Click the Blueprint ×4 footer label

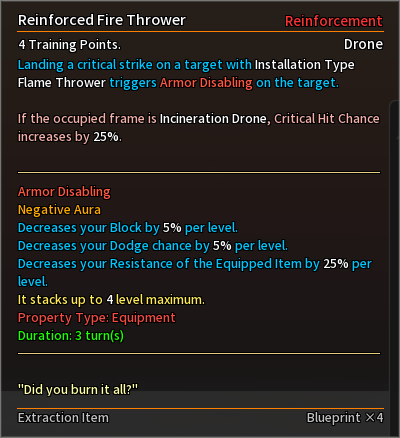point(345,418)
